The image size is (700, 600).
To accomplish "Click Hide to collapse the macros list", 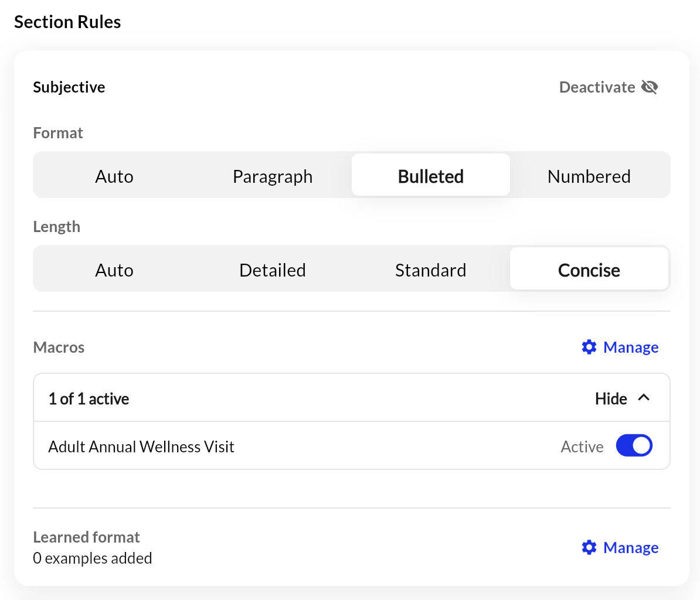I will coord(611,399).
